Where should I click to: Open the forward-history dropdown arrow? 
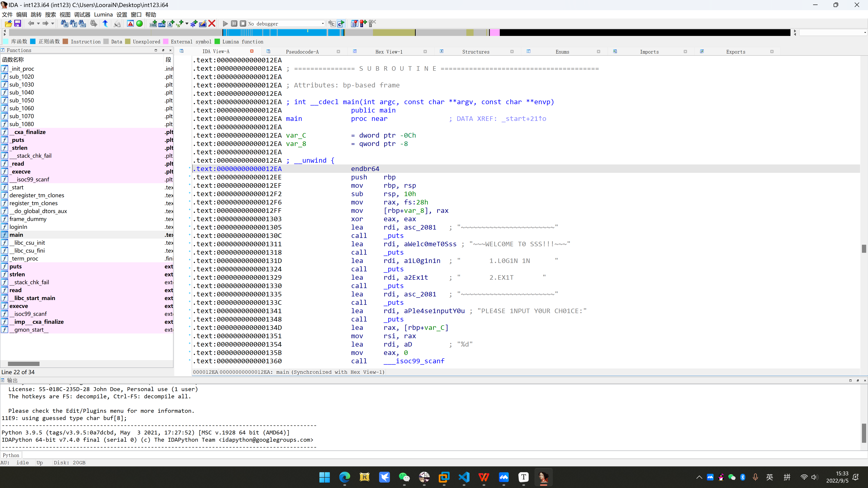coord(53,23)
